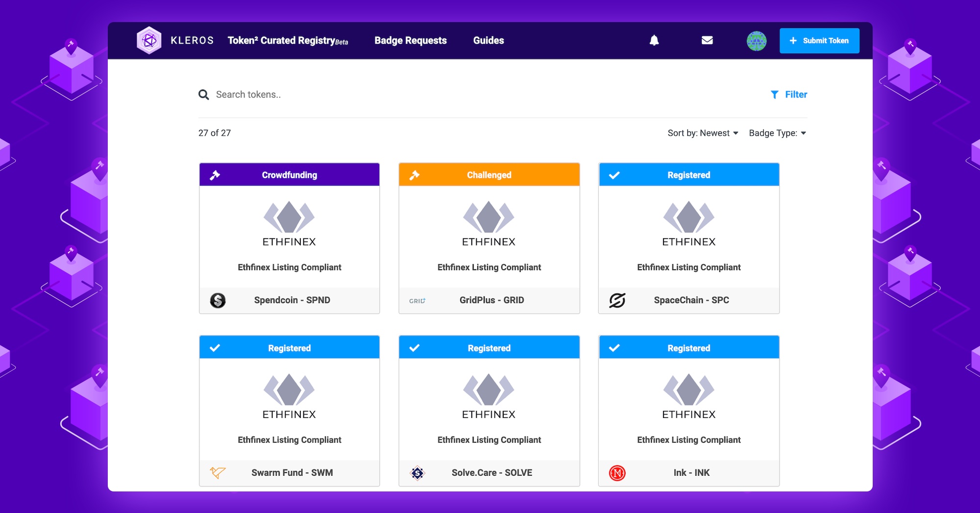Click the gavel icon on the Challenged banner
The height and width of the screenshot is (513, 980).
coord(415,174)
